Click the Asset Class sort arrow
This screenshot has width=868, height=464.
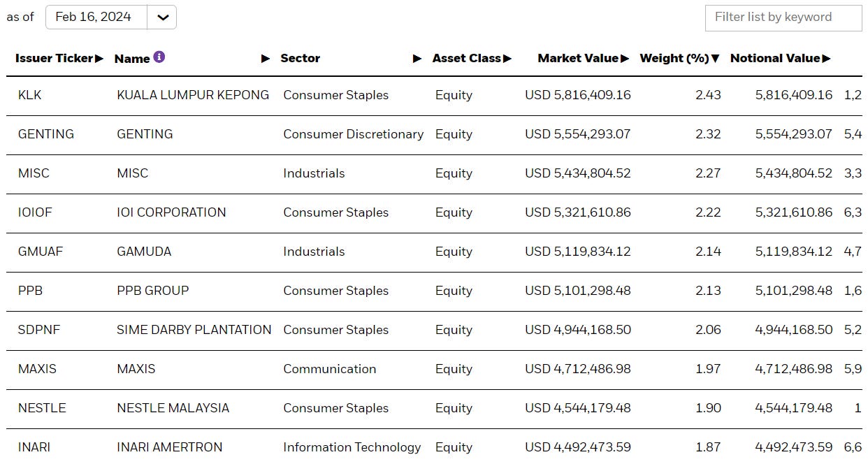507,59
